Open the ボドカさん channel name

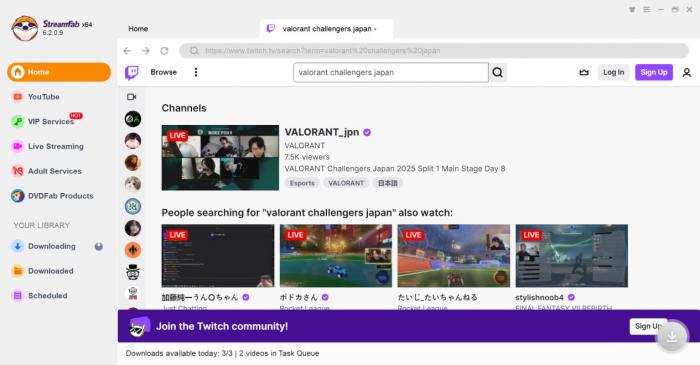[x=298, y=297]
